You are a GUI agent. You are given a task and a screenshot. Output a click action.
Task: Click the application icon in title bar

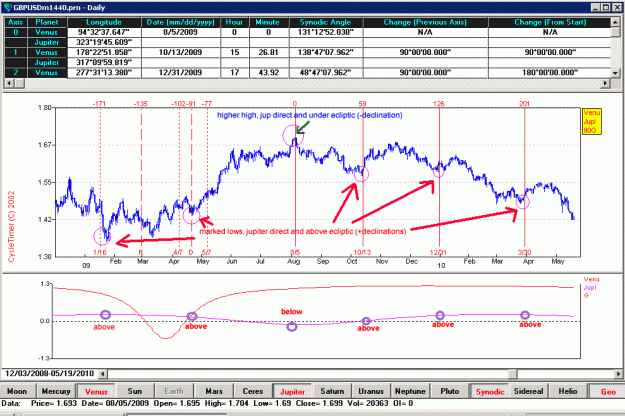8,7
